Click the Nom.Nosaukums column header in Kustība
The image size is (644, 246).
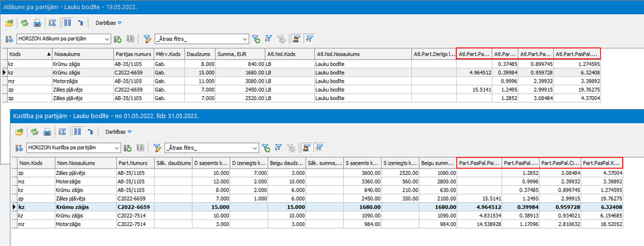click(85, 163)
